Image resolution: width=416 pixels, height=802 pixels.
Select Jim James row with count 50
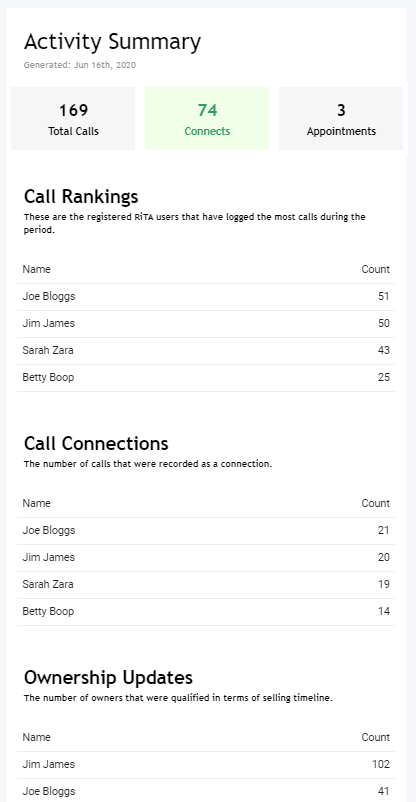tap(206, 324)
